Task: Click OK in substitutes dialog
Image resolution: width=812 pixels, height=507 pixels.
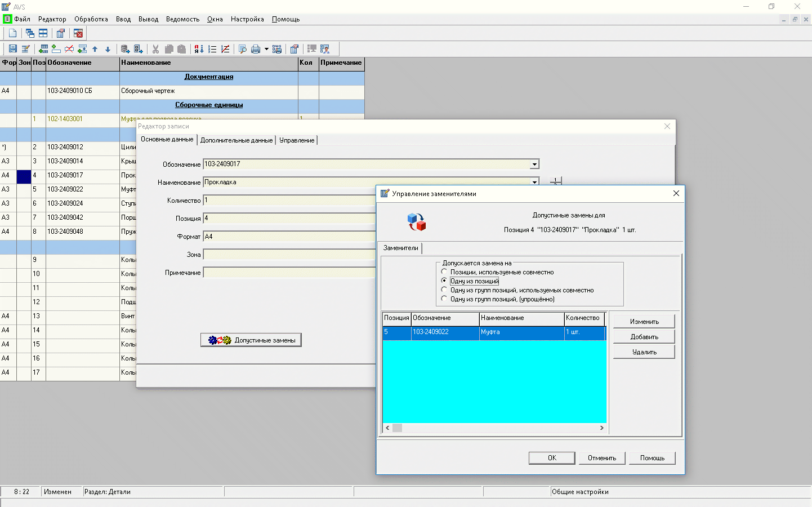Action: pyautogui.click(x=552, y=458)
